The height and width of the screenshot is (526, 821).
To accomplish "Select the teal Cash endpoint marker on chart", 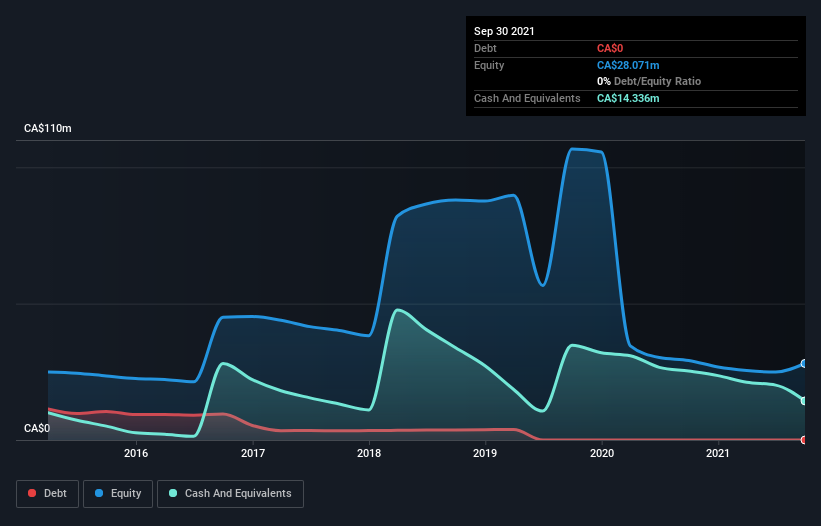I will tap(804, 401).
